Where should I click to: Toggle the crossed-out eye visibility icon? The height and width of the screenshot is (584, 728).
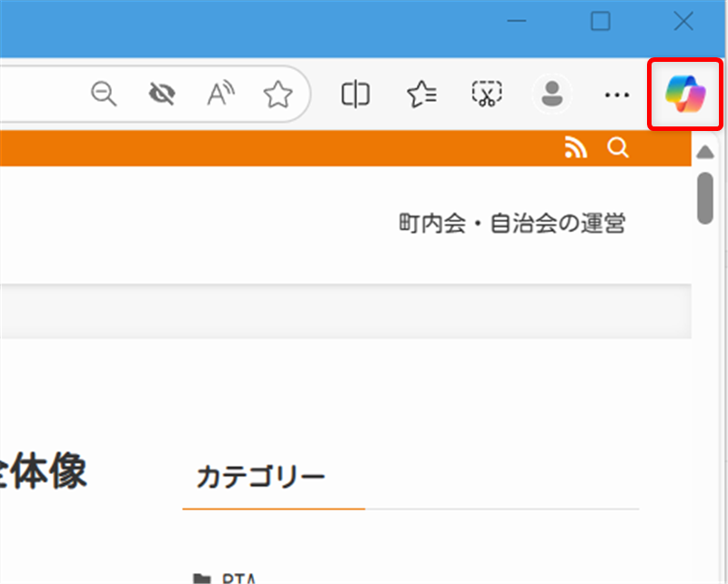[161, 94]
